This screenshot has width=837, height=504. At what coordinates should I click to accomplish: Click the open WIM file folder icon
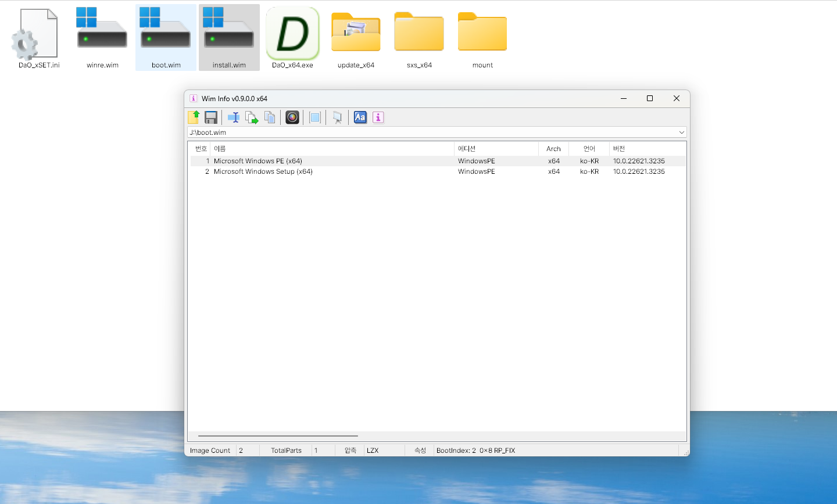(194, 117)
